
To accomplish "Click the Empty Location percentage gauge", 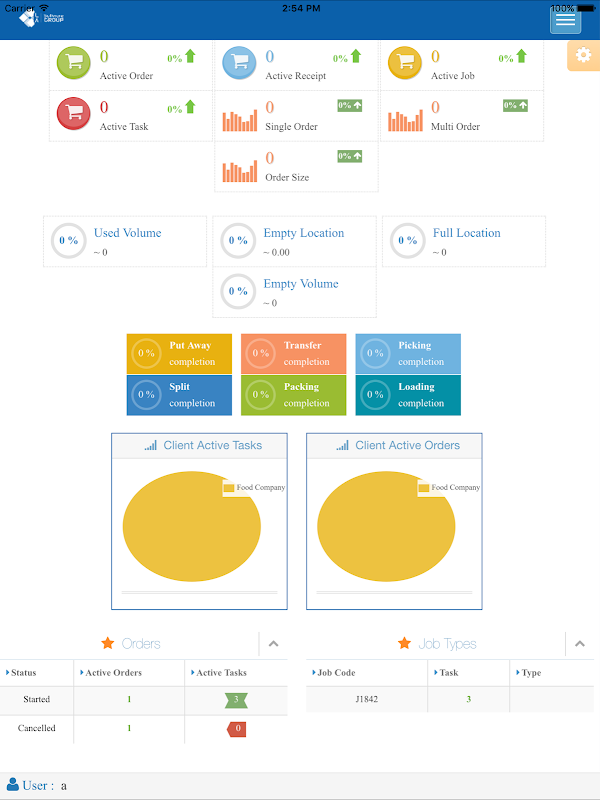I will (x=238, y=240).
